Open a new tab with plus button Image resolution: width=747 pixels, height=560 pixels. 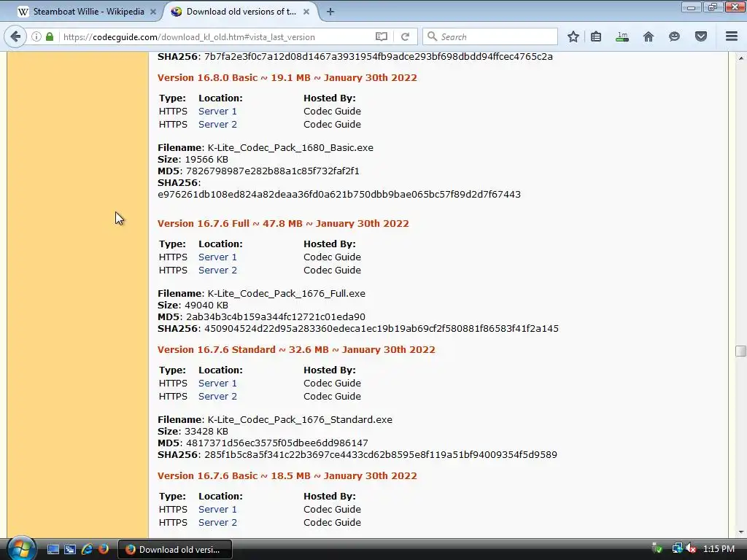click(330, 12)
